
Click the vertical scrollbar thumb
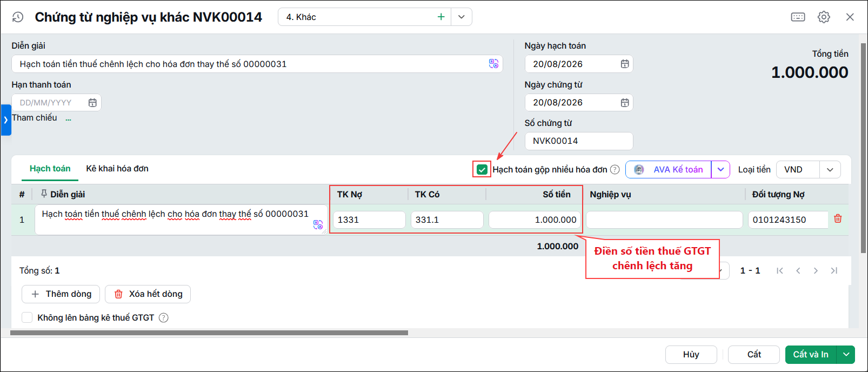(863, 148)
